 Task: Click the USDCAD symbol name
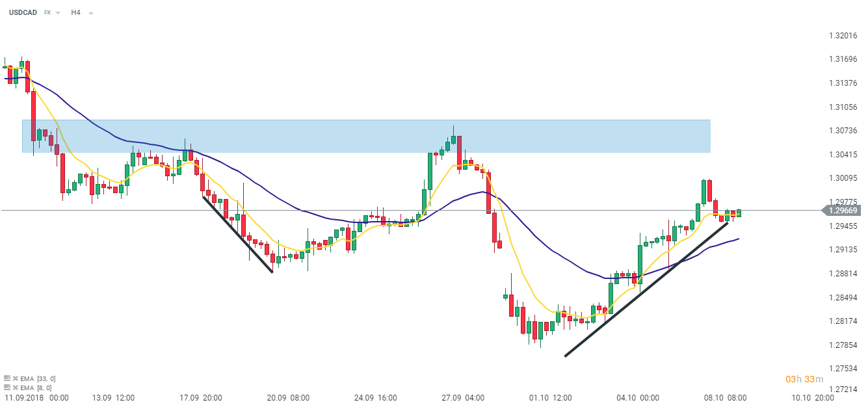click(x=22, y=12)
